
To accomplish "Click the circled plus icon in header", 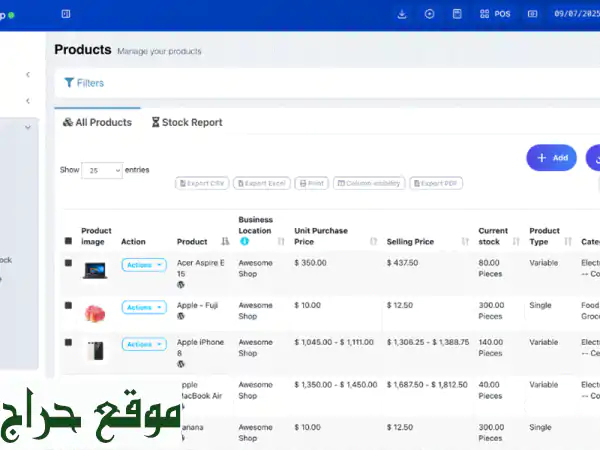I will [429, 14].
